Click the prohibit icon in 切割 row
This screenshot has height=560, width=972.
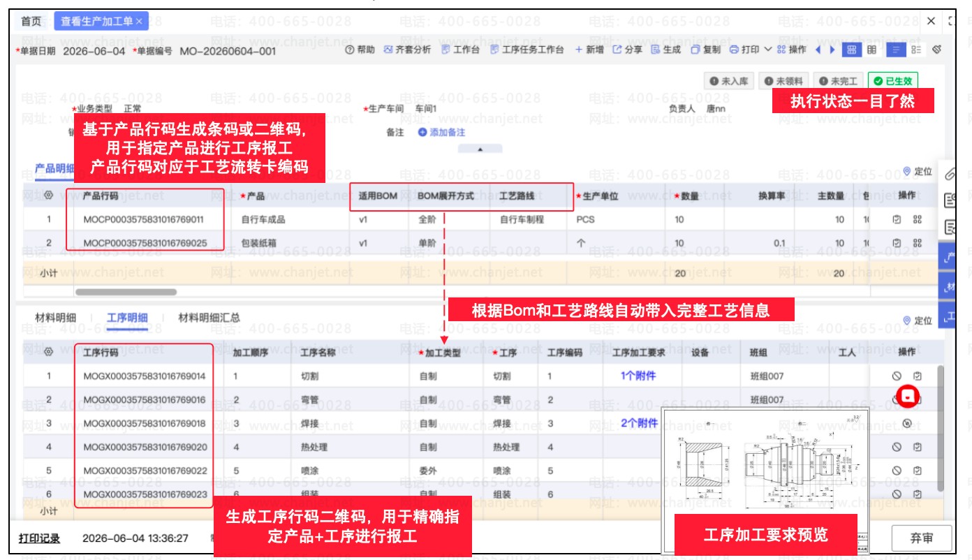[897, 376]
